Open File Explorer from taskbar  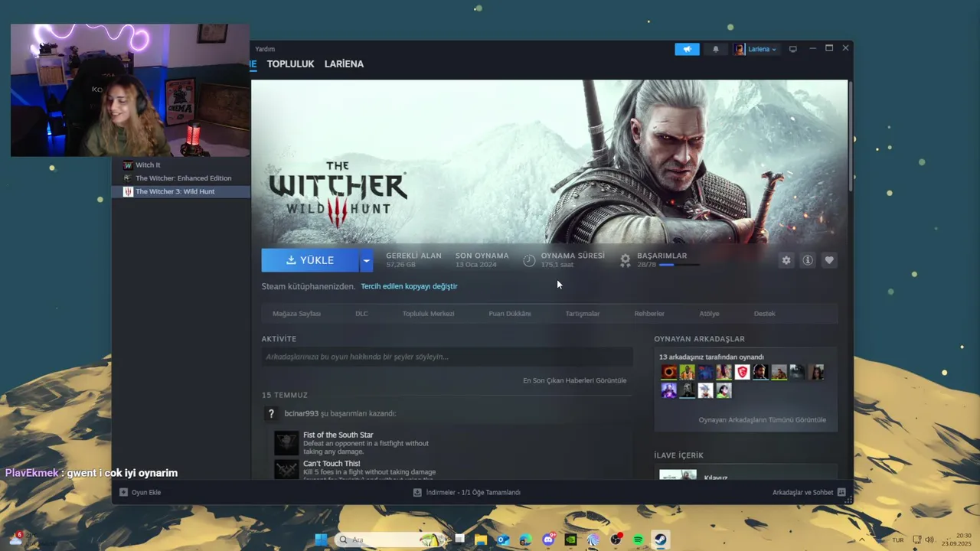click(481, 540)
